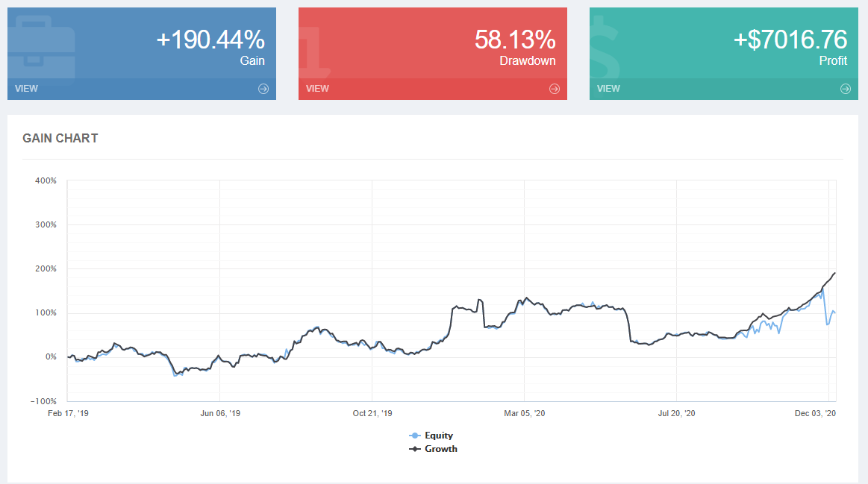Toggle the Equity series in chart legend

coord(431,436)
